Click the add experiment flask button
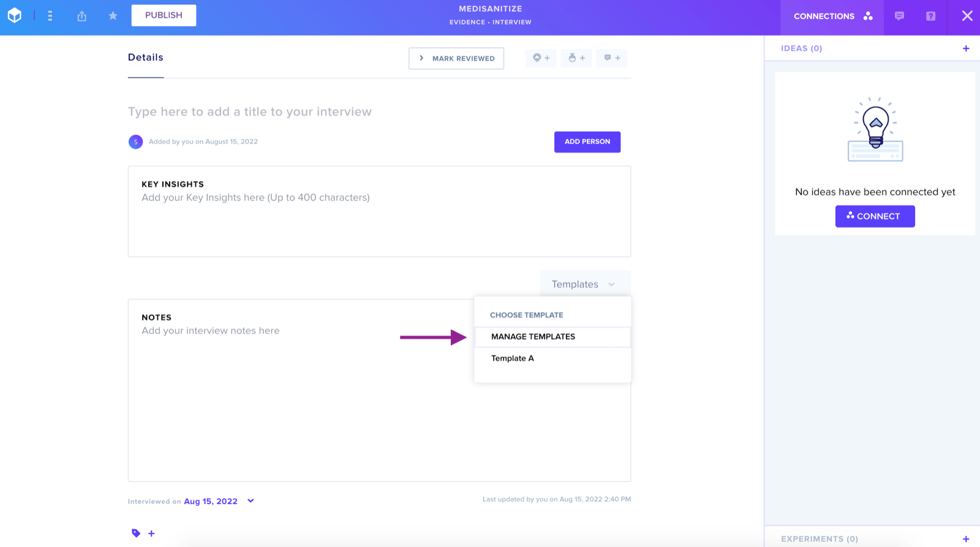 coord(576,58)
